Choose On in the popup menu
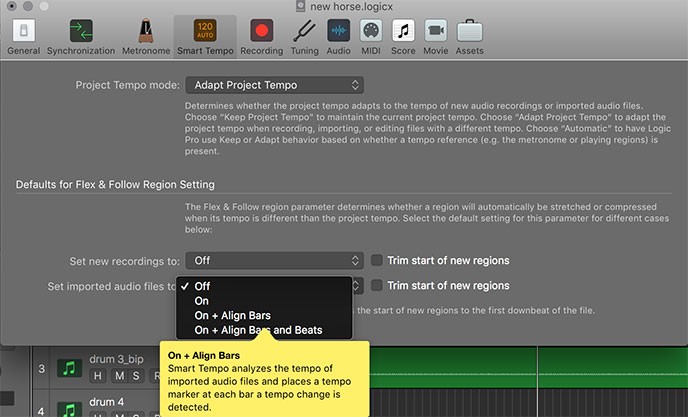 264,301
